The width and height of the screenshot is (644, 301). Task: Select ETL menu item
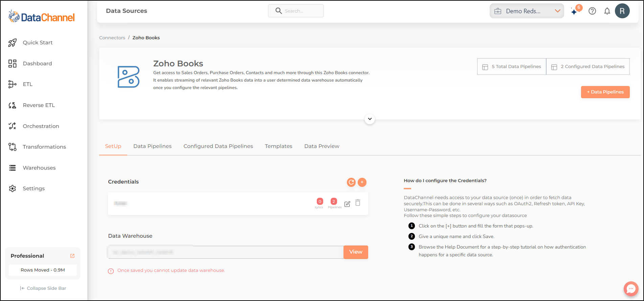point(28,84)
